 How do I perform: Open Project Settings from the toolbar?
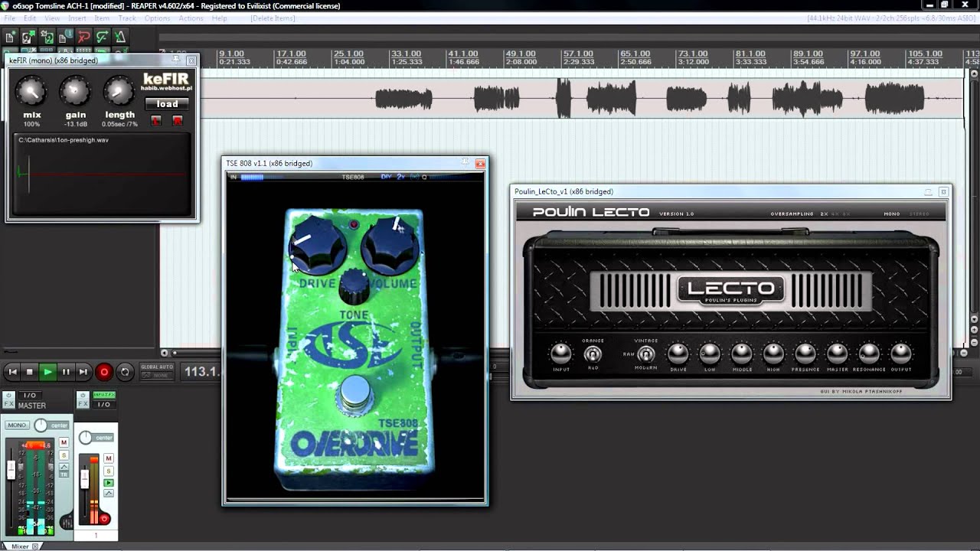66,37
